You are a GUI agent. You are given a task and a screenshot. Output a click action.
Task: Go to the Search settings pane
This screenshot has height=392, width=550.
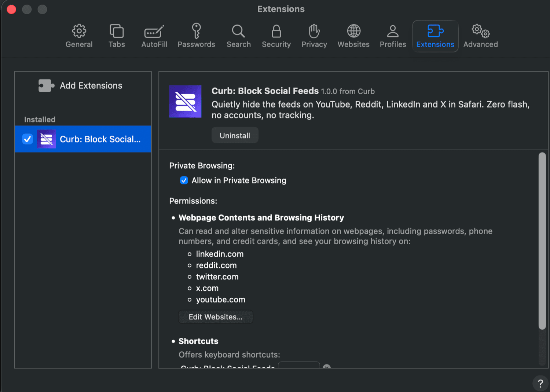coord(238,36)
